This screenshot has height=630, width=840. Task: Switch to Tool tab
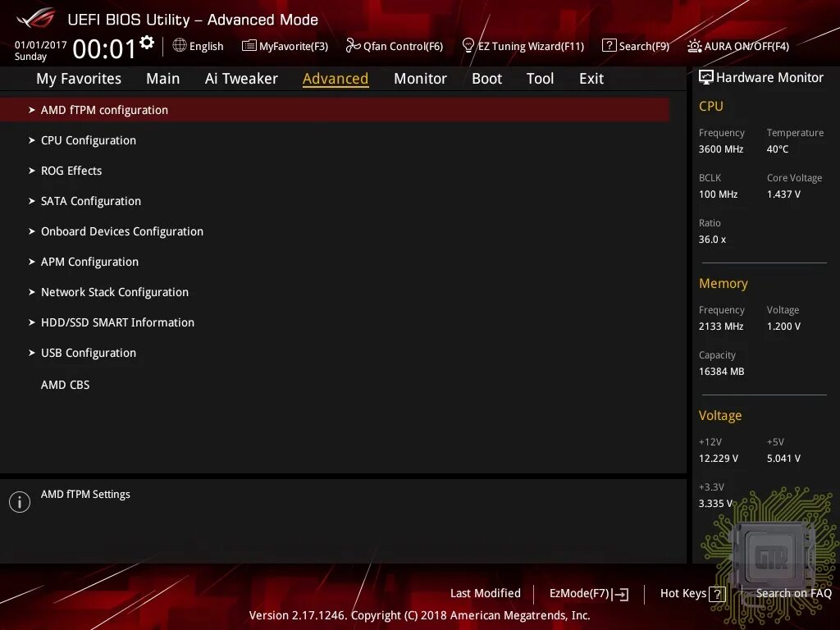[540, 79]
